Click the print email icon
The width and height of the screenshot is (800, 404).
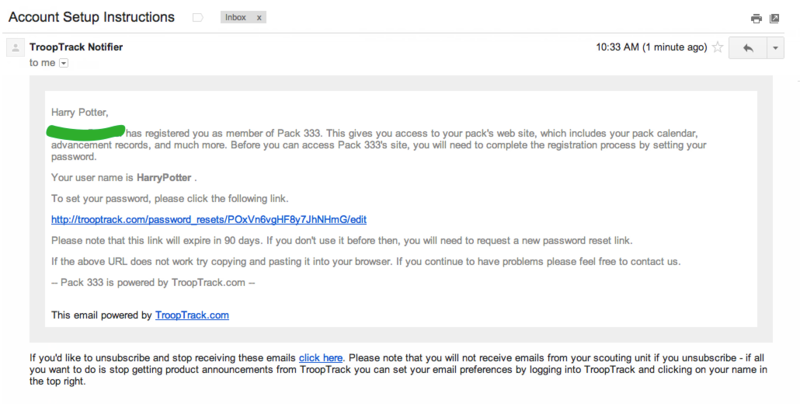(x=756, y=18)
